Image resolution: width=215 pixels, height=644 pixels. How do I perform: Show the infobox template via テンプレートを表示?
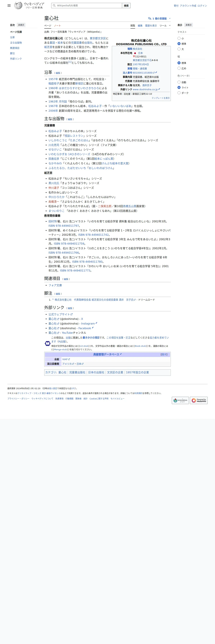(160, 98)
